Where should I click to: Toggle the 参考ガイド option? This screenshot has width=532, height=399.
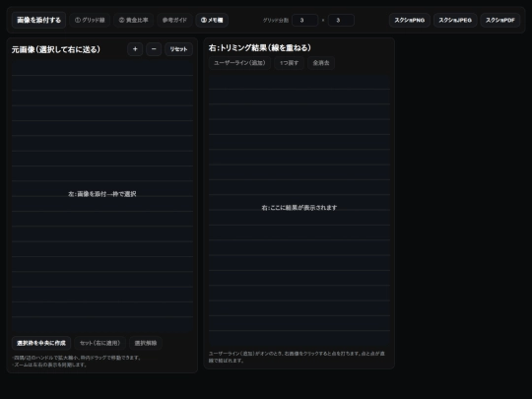(174, 20)
